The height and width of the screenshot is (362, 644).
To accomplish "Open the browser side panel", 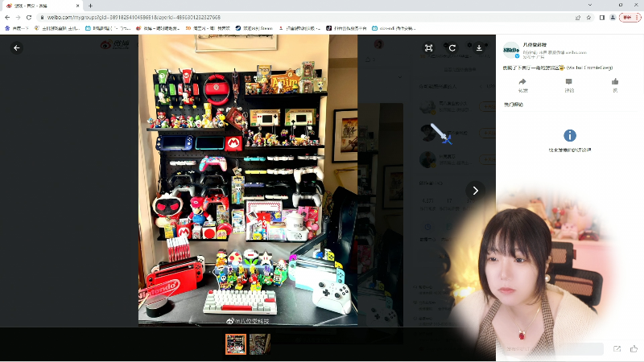I will click(601, 17).
